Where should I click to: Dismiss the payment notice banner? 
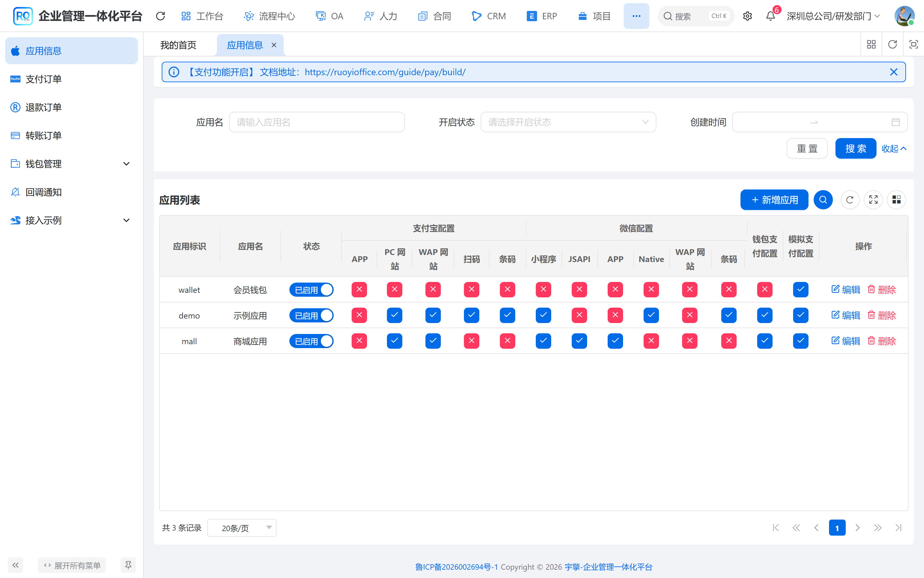tap(894, 72)
